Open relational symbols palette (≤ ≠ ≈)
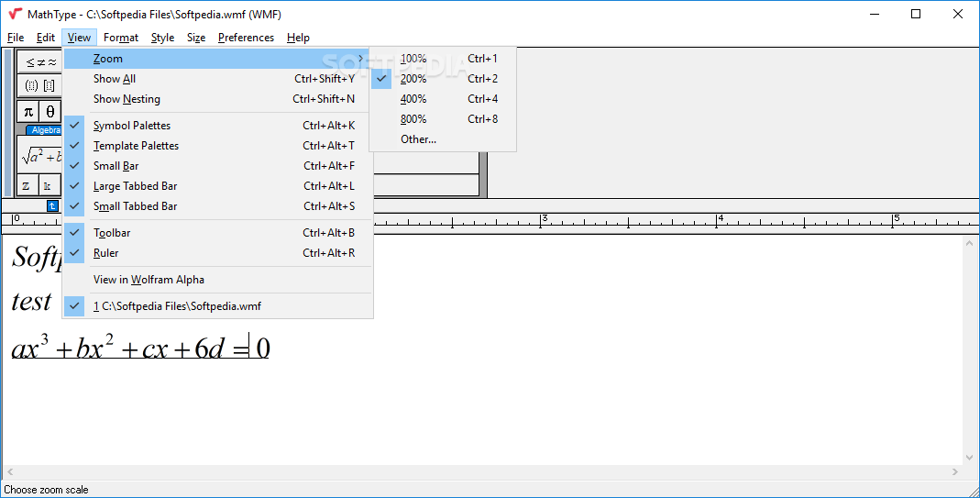 tap(40, 61)
